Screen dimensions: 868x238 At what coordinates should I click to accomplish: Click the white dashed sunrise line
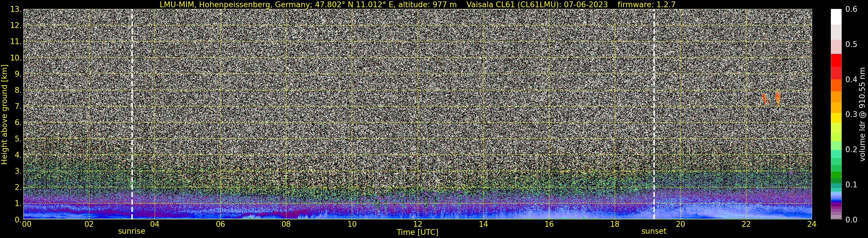tap(132, 114)
